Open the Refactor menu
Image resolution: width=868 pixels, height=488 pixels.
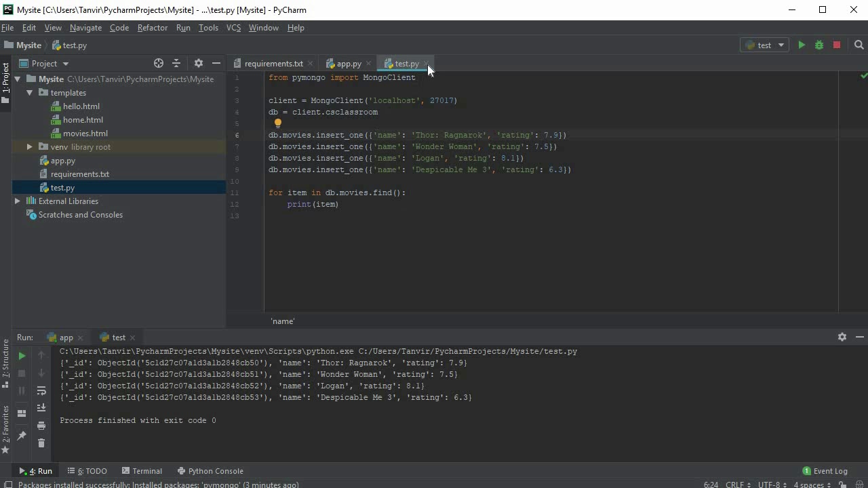coord(152,28)
